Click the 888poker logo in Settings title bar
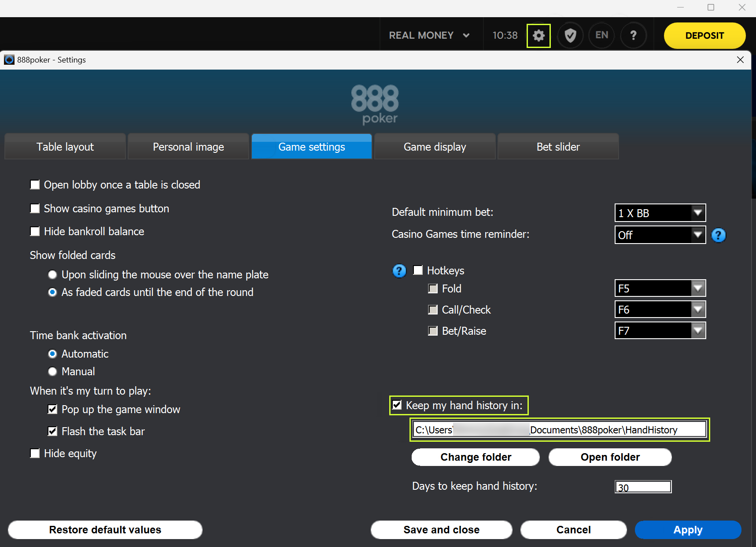Image resolution: width=756 pixels, height=547 pixels. click(x=9, y=59)
